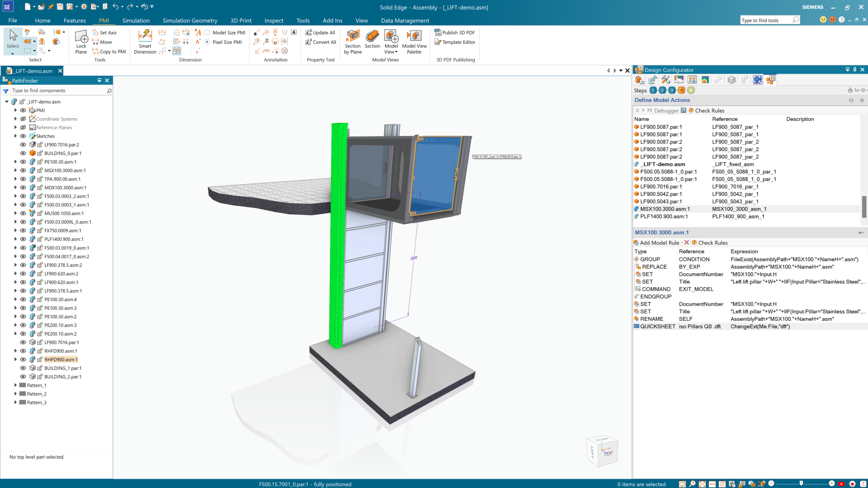Viewport: 868px width, 488px height.
Task: Click refresh icon beside Define Model Actions
Action: (x=851, y=100)
